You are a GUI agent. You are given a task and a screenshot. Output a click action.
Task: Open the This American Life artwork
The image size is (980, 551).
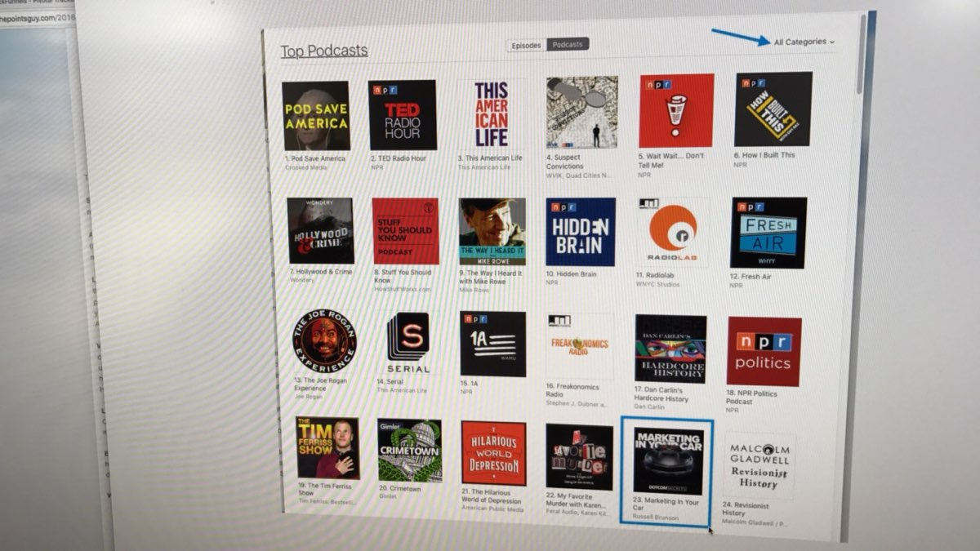pos(492,113)
